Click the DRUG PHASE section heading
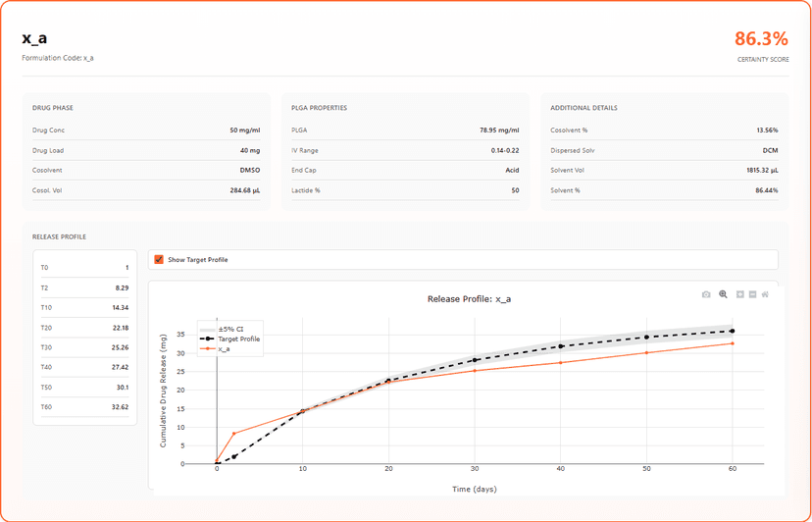 [53, 108]
